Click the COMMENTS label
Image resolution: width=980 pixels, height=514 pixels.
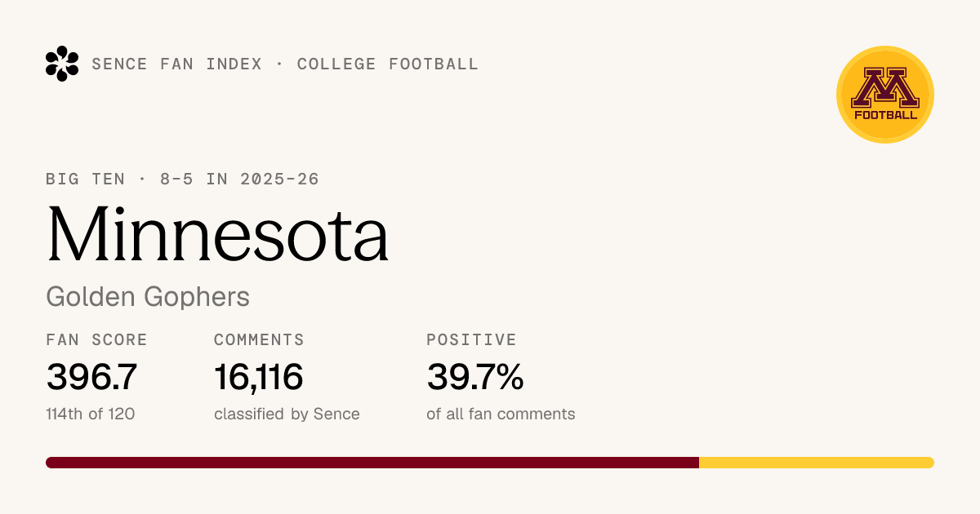259,340
